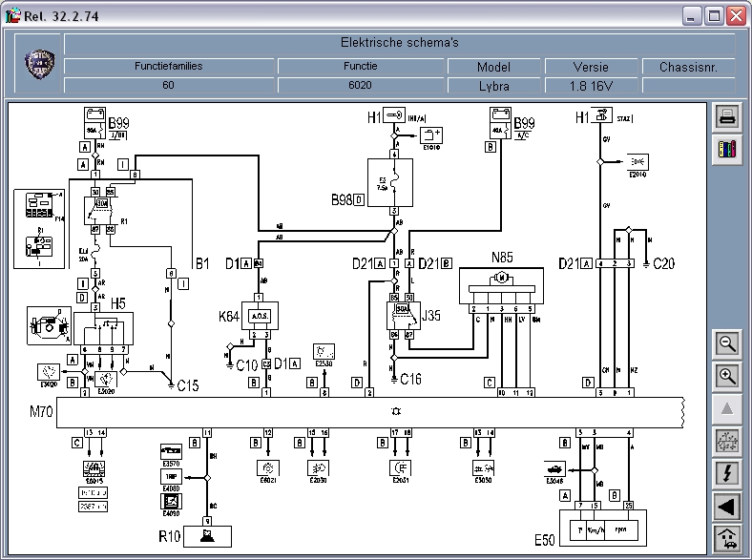Click the E4090 display symbol
This screenshot has height=560, width=752.
(x=171, y=502)
